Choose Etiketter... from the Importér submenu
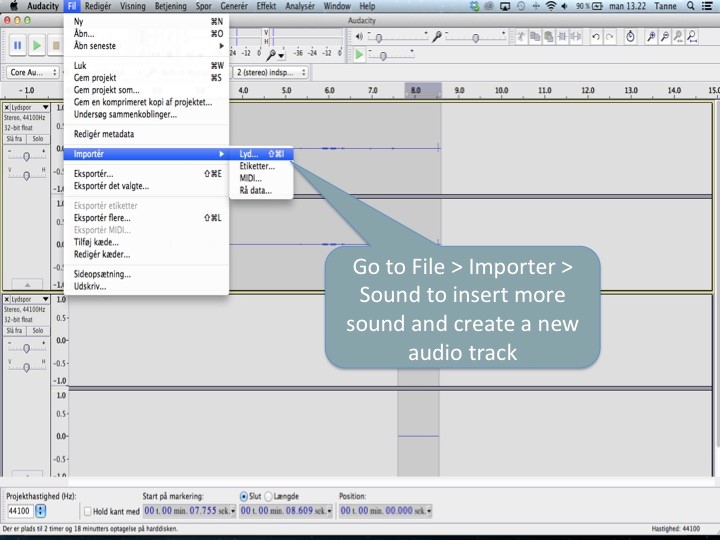The image size is (720, 540). (x=261, y=166)
